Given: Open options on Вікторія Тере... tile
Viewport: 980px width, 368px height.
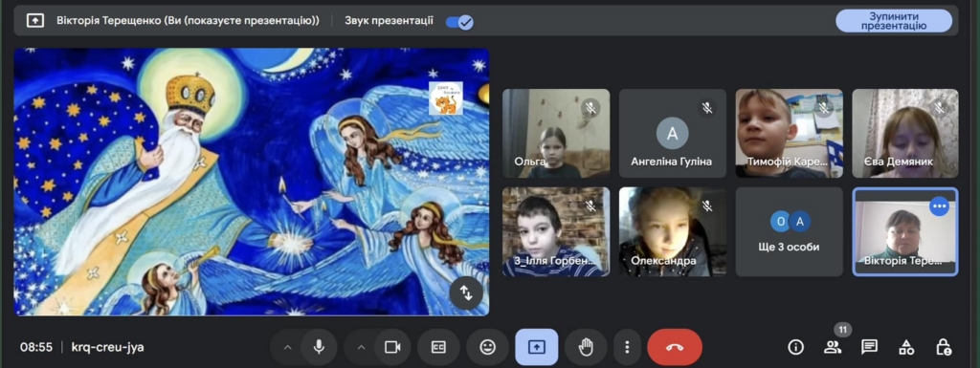Looking at the screenshot, I should click(x=939, y=206).
